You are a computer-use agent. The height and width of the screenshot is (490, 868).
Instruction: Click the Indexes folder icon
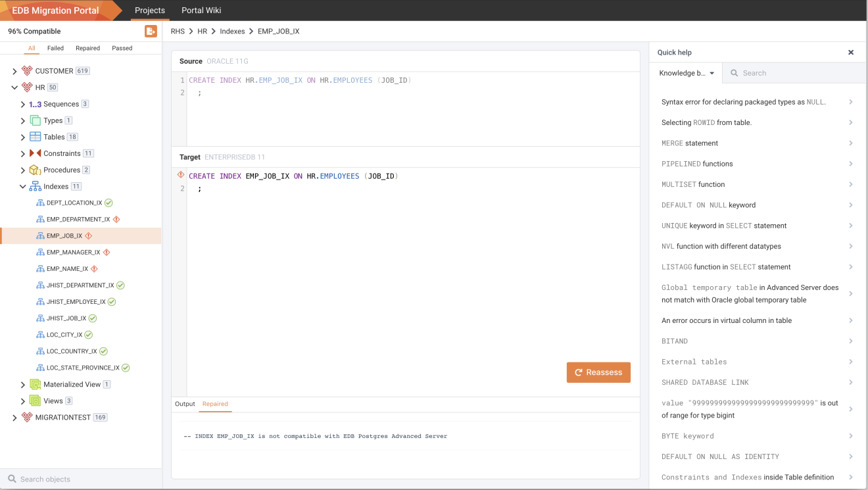(35, 187)
